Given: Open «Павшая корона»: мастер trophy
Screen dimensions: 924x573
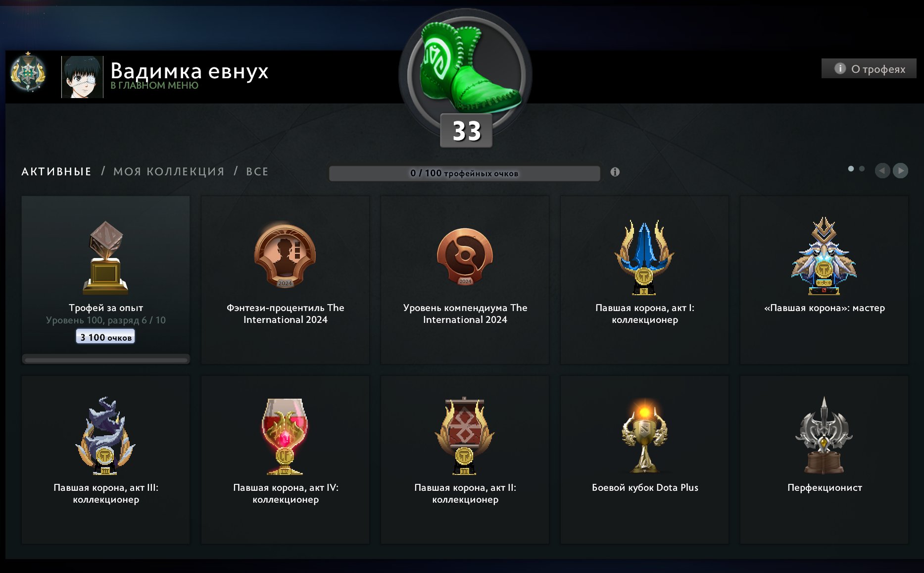Looking at the screenshot, I should coord(824,280).
